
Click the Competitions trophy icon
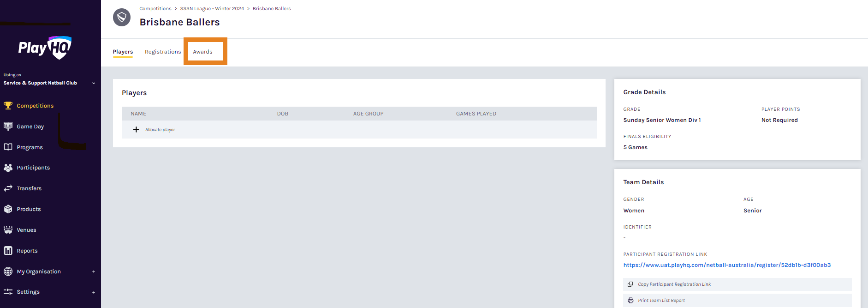(8, 105)
